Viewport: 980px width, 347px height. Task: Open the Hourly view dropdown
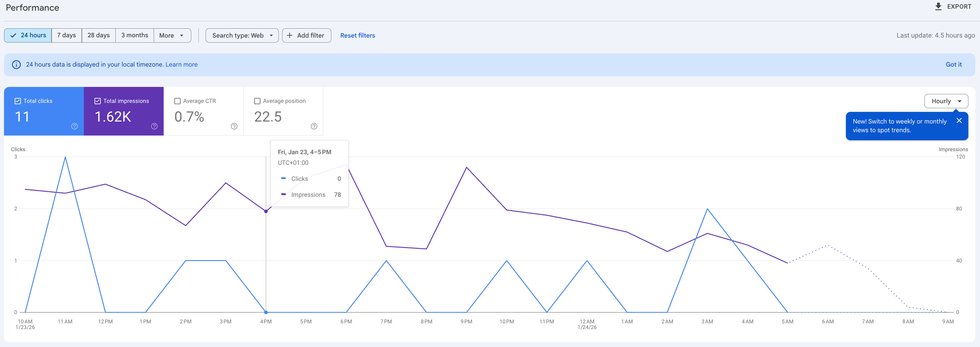point(946,101)
